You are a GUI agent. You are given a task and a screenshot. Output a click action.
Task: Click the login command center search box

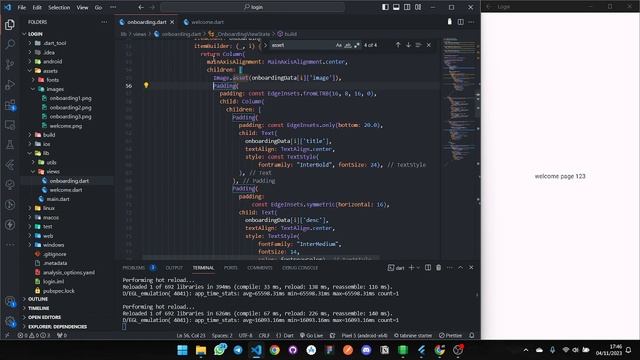pos(253,7)
